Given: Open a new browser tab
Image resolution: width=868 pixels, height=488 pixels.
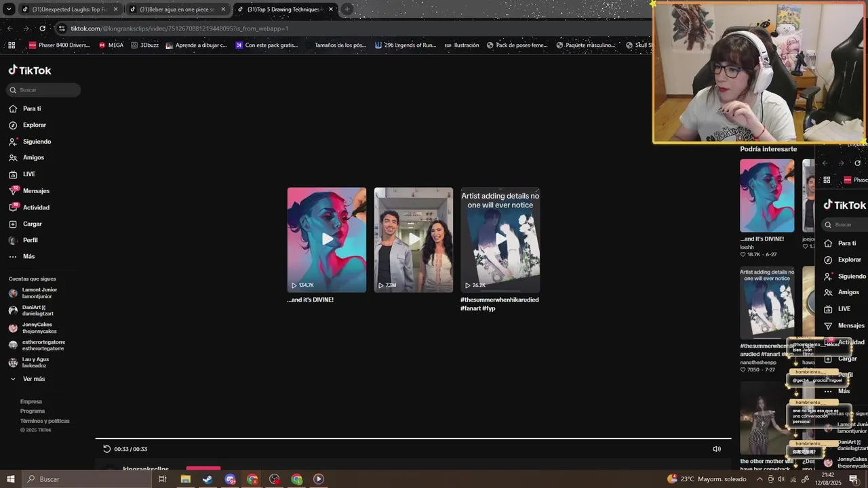Looking at the screenshot, I should click(x=347, y=9).
